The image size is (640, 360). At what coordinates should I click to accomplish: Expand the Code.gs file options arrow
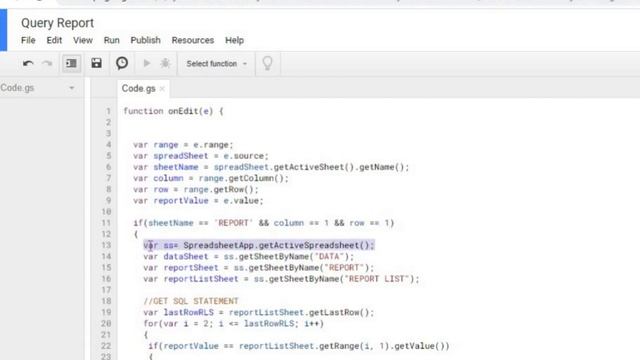(x=71, y=88)
